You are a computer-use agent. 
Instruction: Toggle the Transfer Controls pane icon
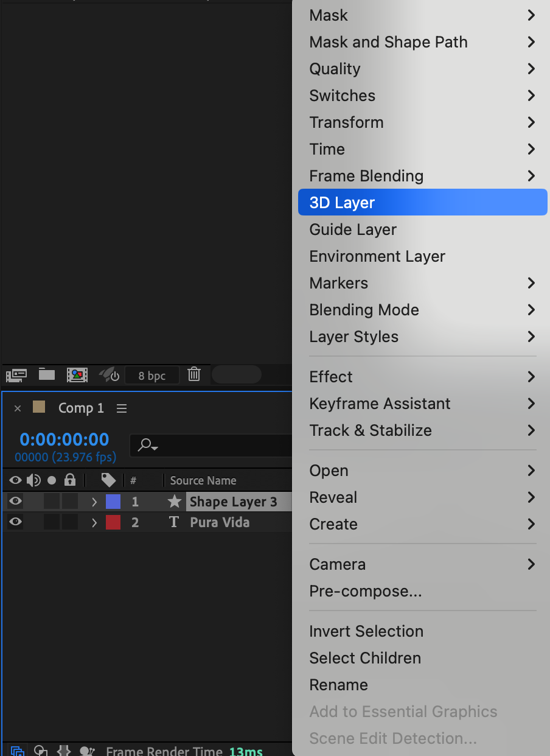41,751
